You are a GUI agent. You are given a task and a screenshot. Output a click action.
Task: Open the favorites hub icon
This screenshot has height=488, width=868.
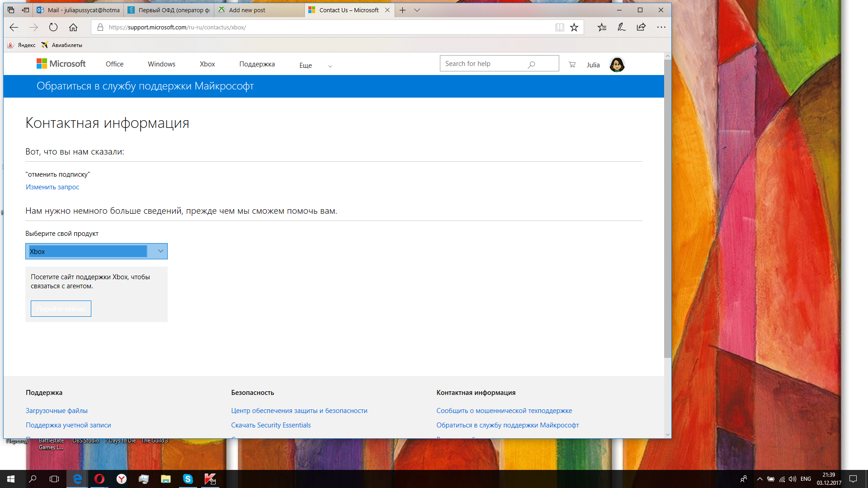point(602,27)
